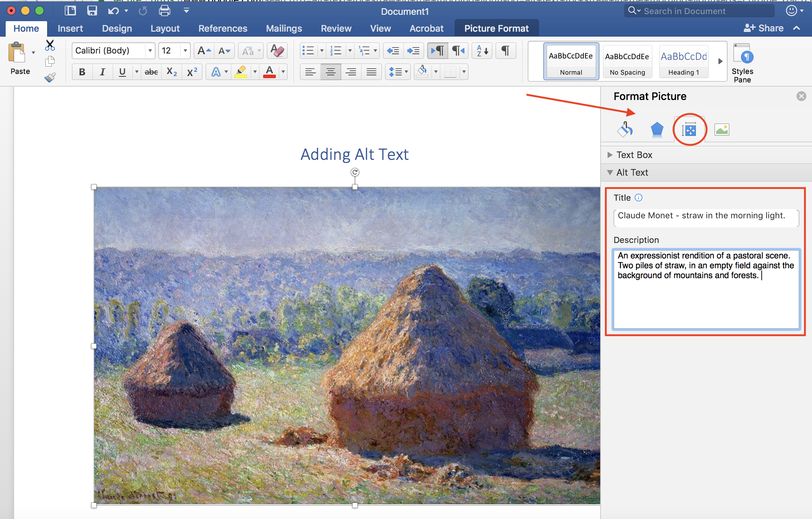This screenshot has height=519, width=812.
Task: Click the sidebar layout icon in title bar
Action: [70, 11]
